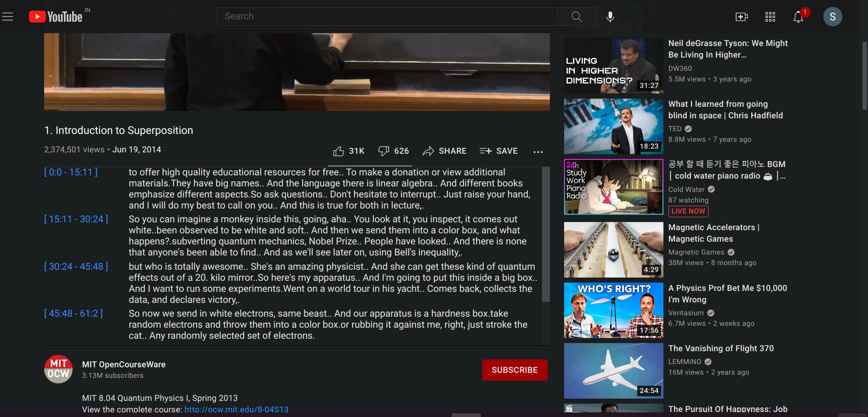The image size is (868, 417).
Task: Click the '87 watching' text
Action: [x=688, y=200]
